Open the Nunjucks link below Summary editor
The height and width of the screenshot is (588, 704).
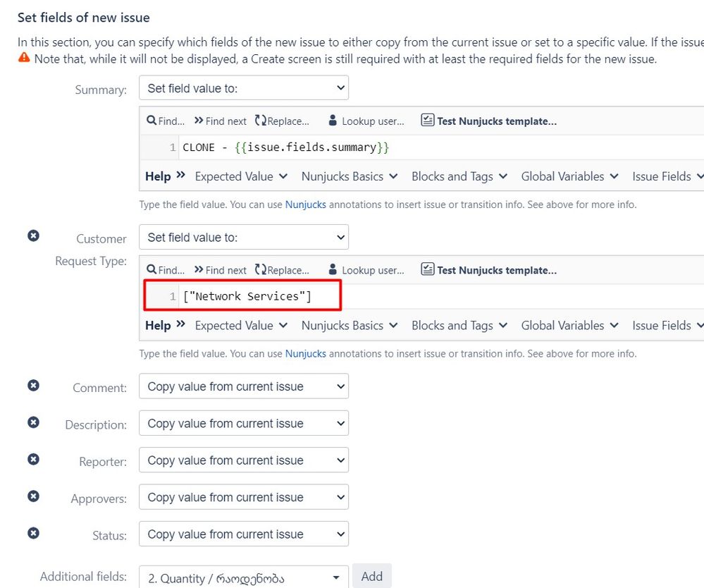tap(306, 204)
